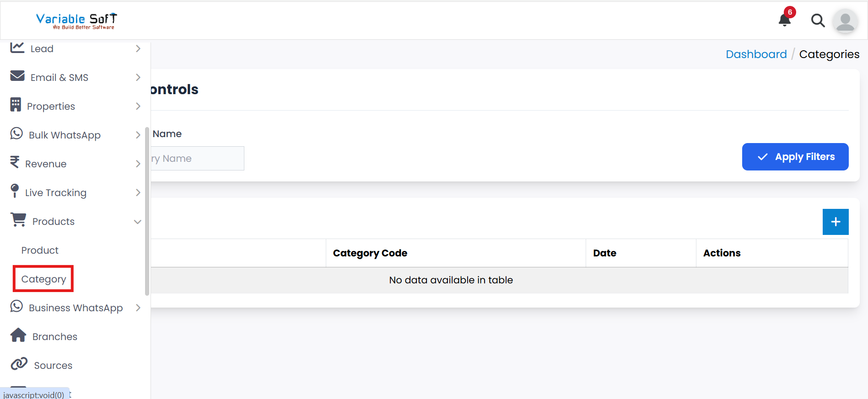Click the Revenue rupee icon

15,162
